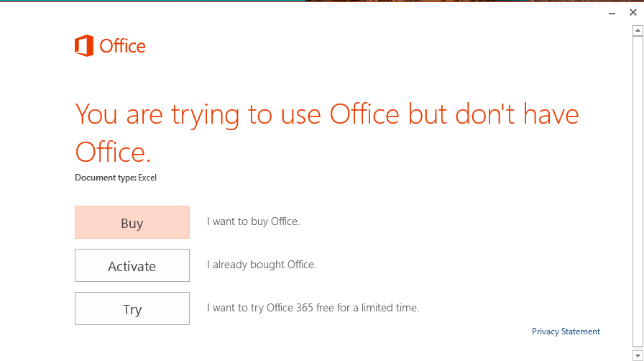Click the "I already bought Office." text
Image resolution: width=644 pixels, height=361 pixels.
(x=262, y=265)
